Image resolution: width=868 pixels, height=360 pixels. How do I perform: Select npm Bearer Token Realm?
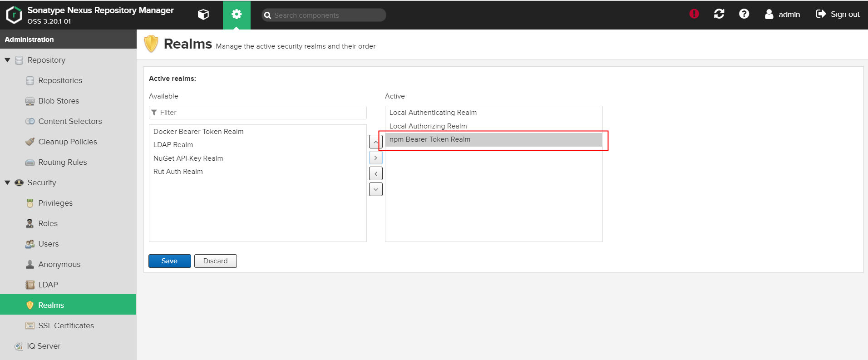[494, 139]
